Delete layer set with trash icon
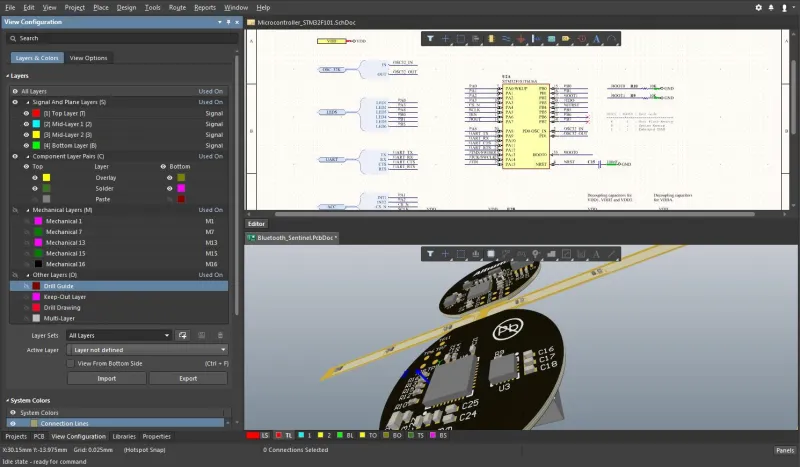Viewport: 800px width, 467px height. (x=220, y=335)
